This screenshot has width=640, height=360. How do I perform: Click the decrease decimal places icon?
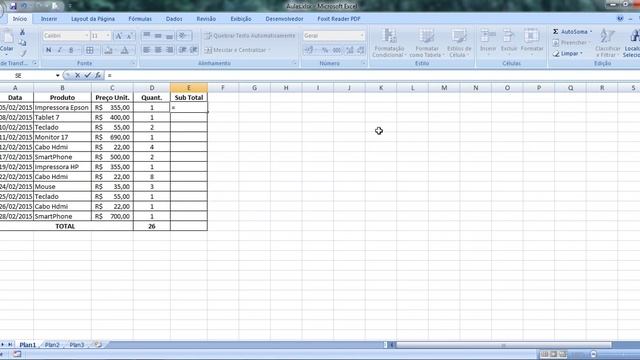[x=360, y=50]
